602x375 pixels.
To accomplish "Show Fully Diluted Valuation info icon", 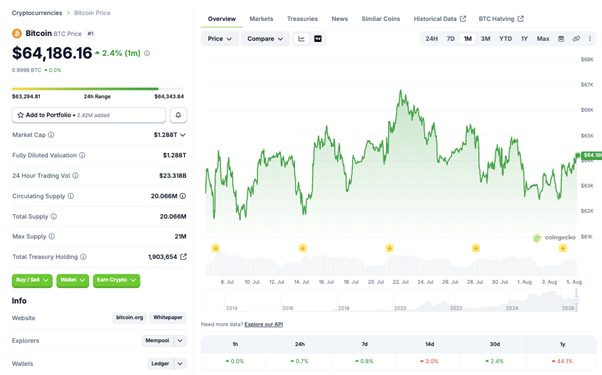I will click(82, 155).
